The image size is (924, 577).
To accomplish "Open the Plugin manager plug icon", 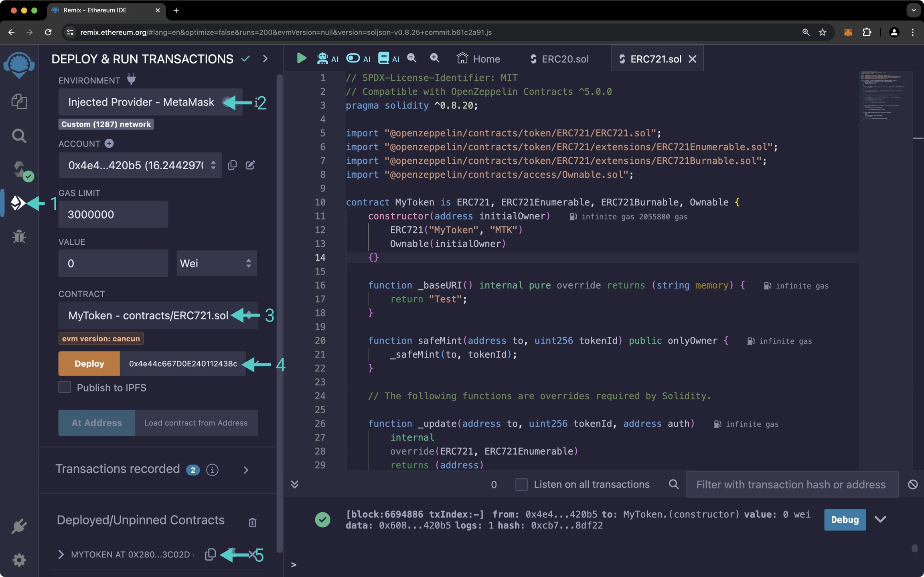I will pos(19,526).
